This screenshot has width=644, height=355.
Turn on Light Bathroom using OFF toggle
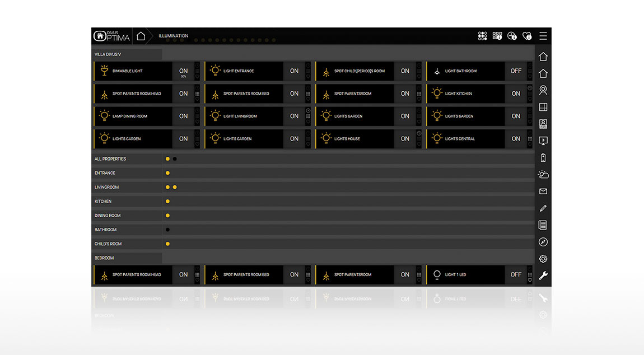coord(515,71)
